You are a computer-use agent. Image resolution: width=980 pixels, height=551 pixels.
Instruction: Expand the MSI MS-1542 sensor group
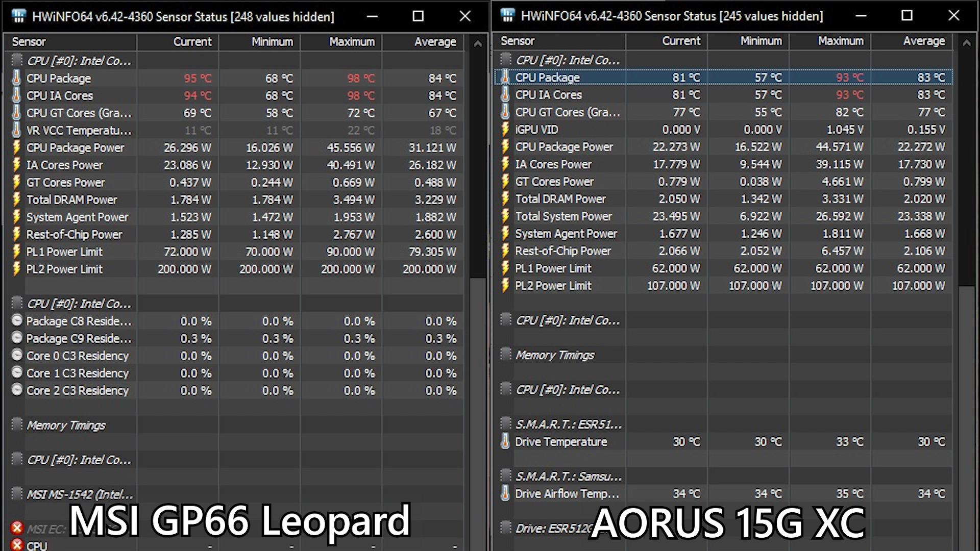[17, 494]
